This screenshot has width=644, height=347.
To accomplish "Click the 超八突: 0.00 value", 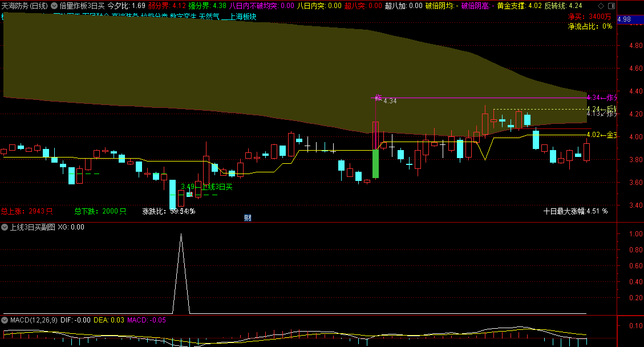I will coord(363,6).
